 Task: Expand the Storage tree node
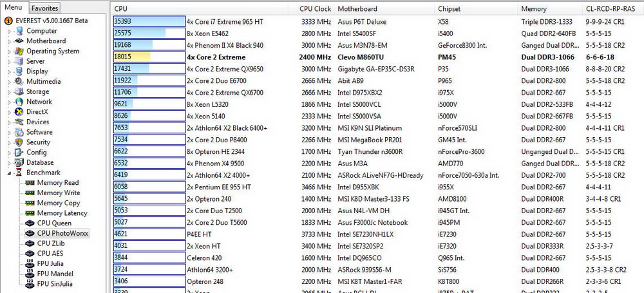[9, 91]
